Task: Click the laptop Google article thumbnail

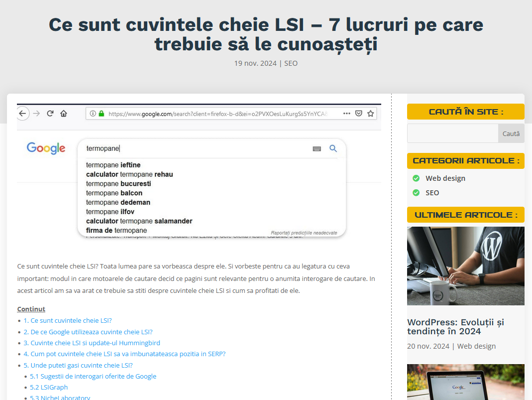Action: click(x=465, y=382)
